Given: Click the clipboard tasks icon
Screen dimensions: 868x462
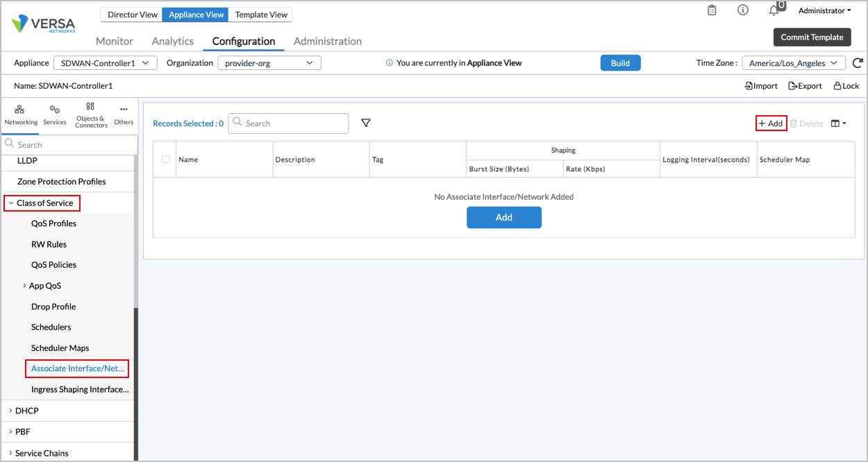Looking at the screenshot, I should click(x=711, y=10).
